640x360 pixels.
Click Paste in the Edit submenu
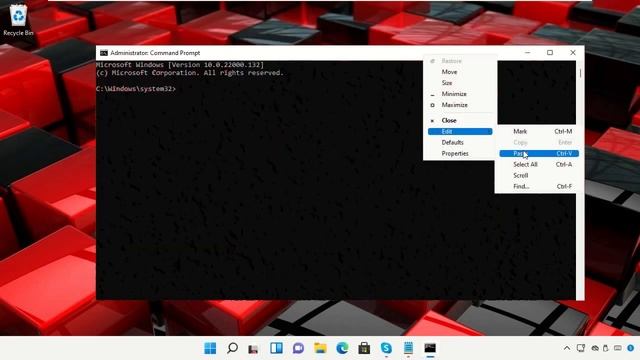[539, 153]
